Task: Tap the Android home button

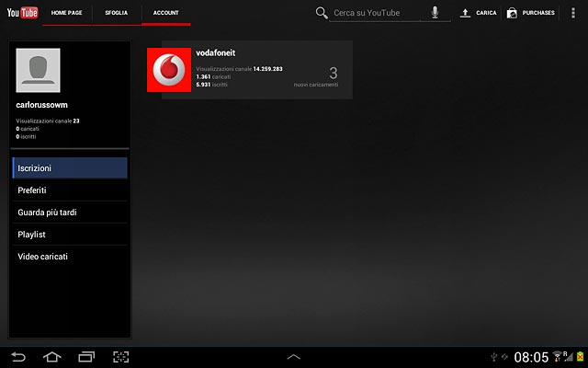Action: point(52,357)
